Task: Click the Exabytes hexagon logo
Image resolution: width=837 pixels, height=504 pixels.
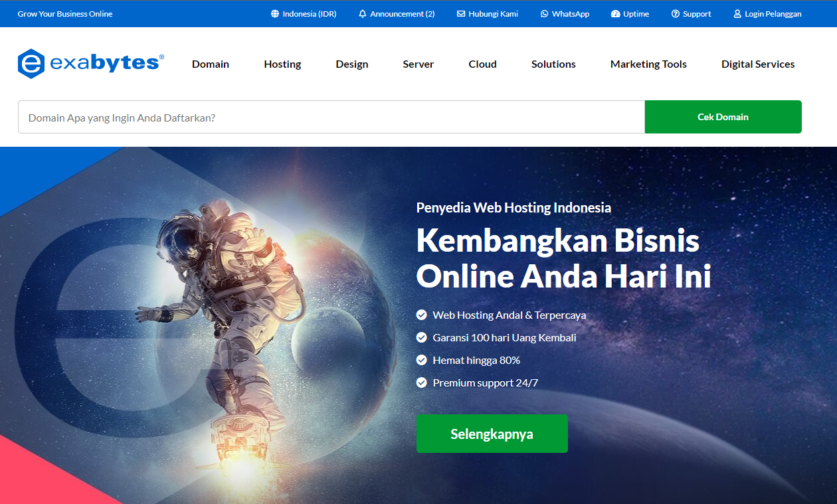Action: [x=31, y=64]
